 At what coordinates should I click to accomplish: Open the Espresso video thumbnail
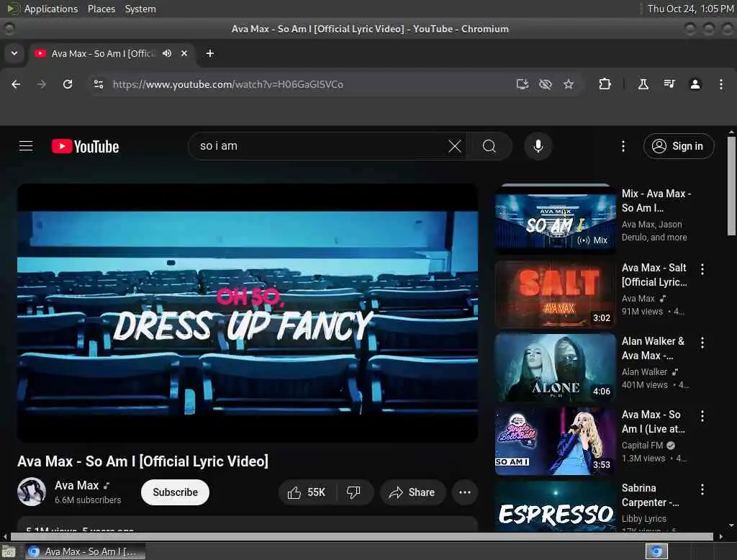point(555,507)
